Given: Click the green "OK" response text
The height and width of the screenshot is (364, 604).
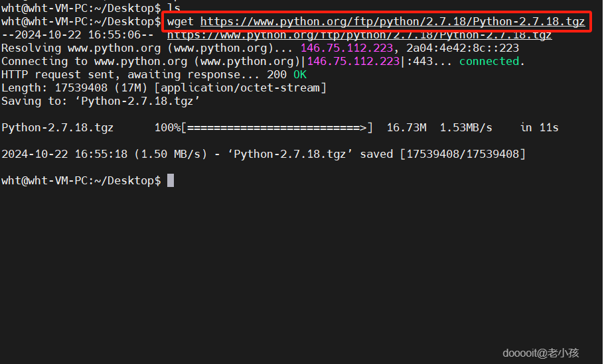Looking at the screenshot, I should (300, 75).
